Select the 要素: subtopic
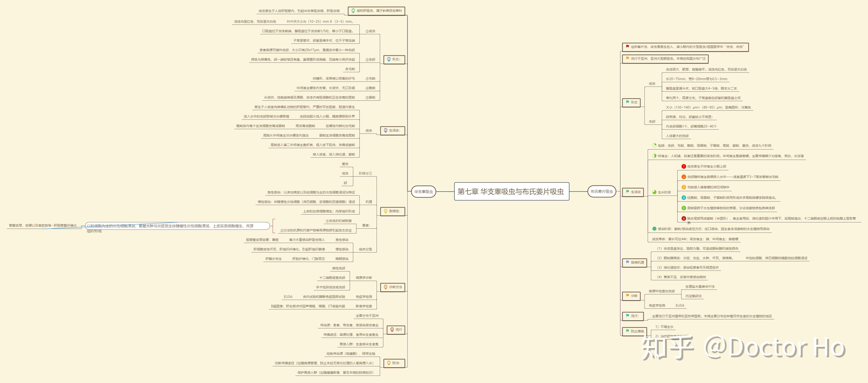The height and width of the screenshot is (383, 868). click(x=366, y=225)
